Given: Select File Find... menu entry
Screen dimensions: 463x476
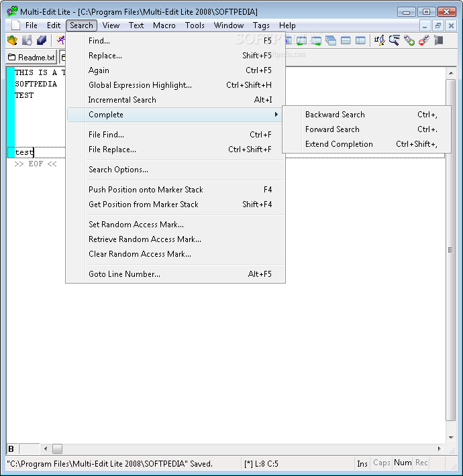Looking at the screenshot, I should coord(176,135).
